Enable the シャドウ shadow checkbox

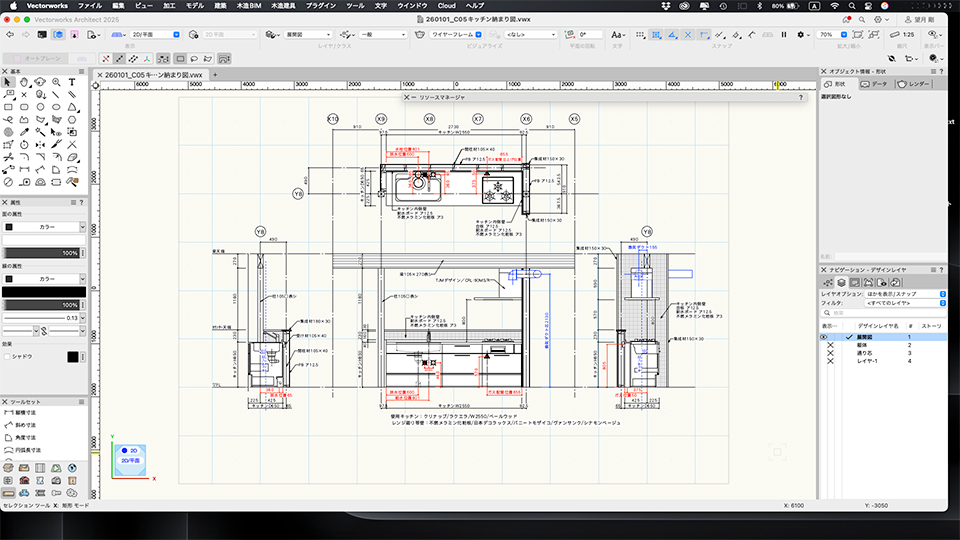[7, 356]
